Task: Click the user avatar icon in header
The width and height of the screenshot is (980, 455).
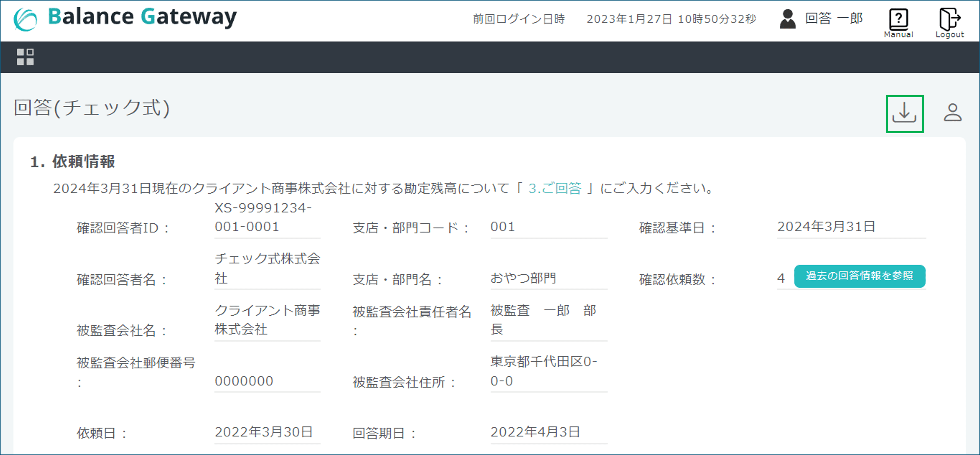Action: (x=787, y=19)
